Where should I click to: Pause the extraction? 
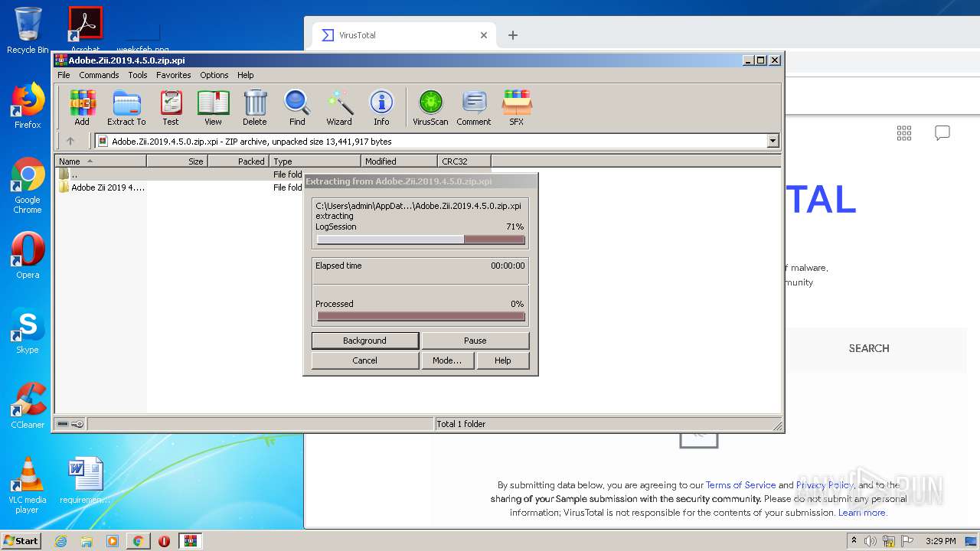pyautogui.click(x=475, y=341)
